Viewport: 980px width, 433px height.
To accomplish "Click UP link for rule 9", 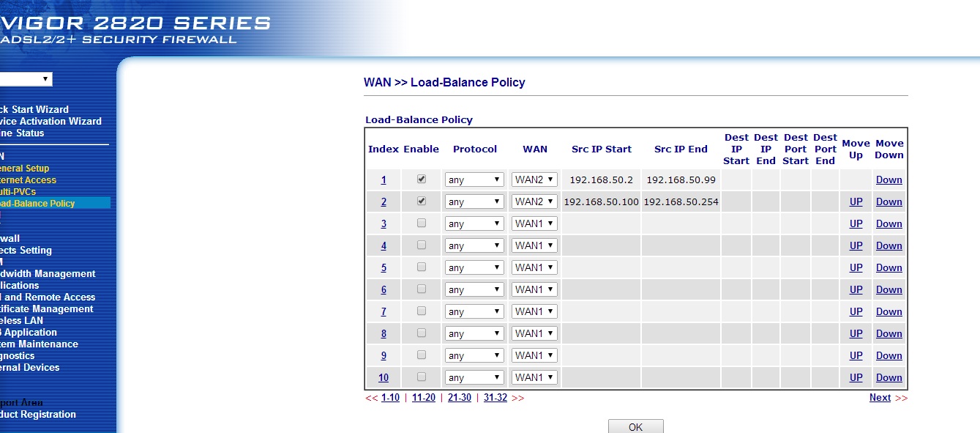I will pyautogui.click(x=856, y=355).
